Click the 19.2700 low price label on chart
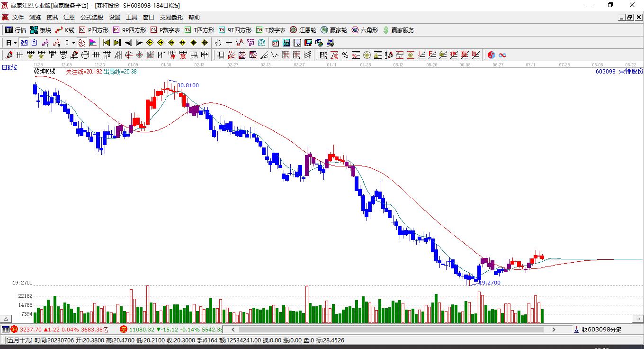This screenshot has width=644, height=349. coord(490,283)
